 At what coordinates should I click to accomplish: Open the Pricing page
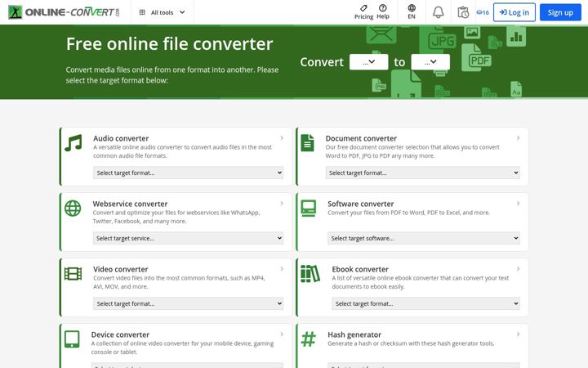pos(363,12)
